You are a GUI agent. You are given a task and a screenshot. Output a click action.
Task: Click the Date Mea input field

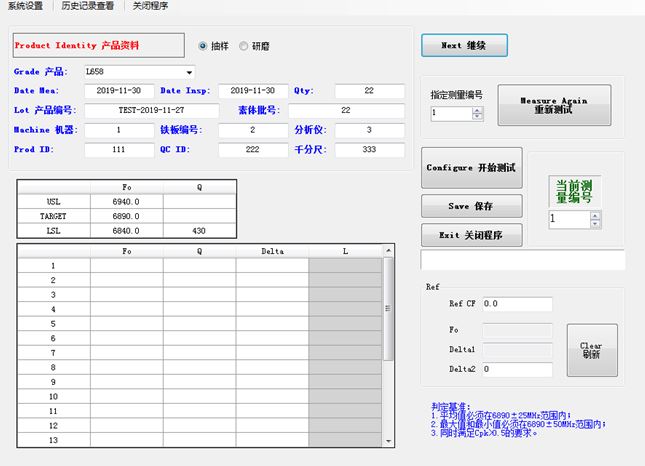point(119,91)
